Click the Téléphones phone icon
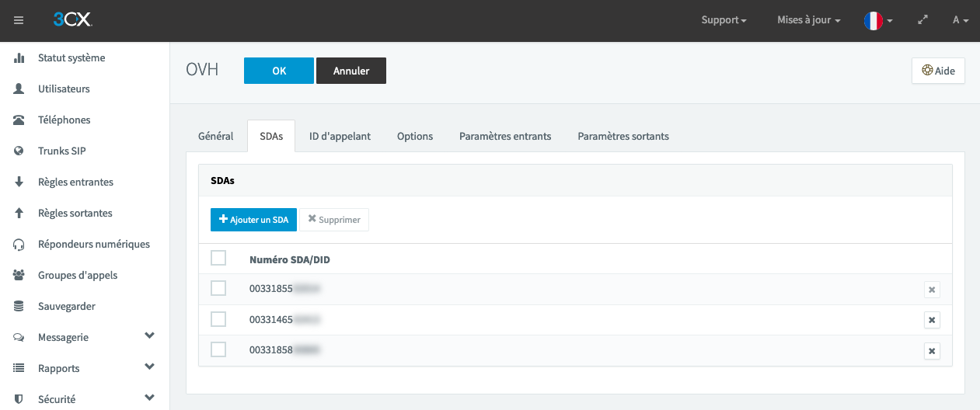The height and width of the screenshot is (410, 980). pyautogui.click(x=19, y=120)
